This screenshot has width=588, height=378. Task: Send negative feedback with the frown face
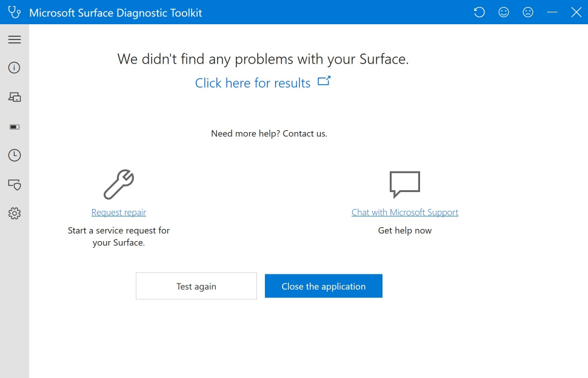pos(528,12)
